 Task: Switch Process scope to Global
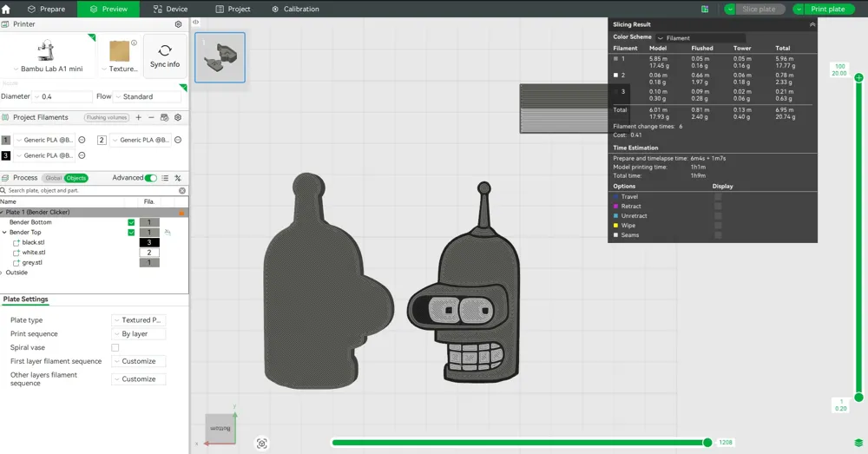coord(53,178)
